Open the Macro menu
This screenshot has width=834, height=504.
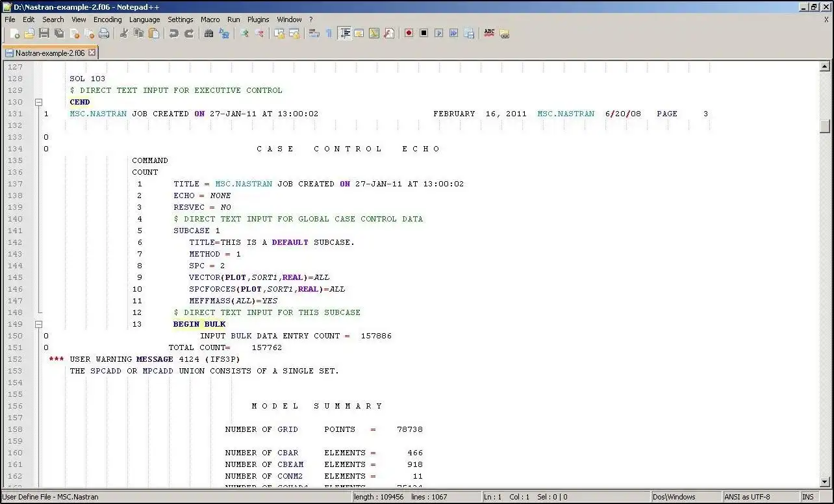coord(210,19)
